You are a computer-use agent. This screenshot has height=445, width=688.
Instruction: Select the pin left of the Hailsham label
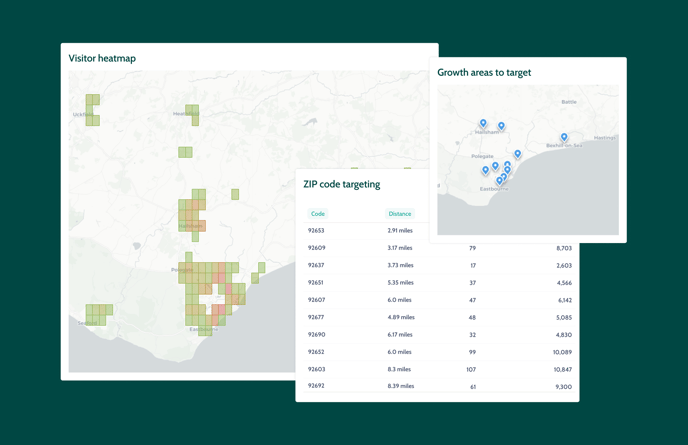(x=483, y=123)
